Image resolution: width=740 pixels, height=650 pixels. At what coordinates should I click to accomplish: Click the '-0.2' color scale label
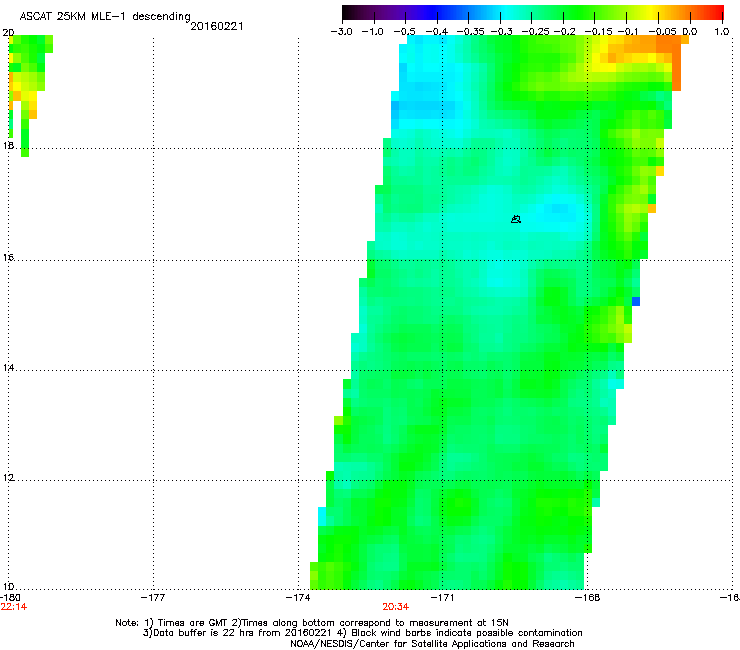564,32
